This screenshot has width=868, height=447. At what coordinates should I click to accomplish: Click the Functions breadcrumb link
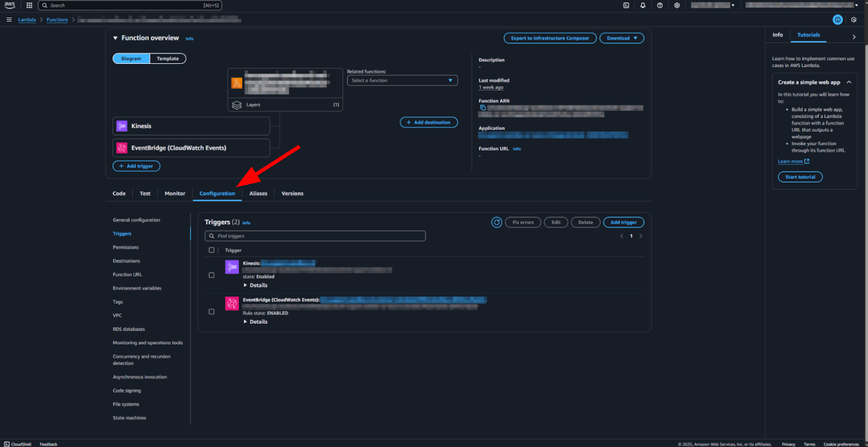pyautogui.click(x=57, y=20)
